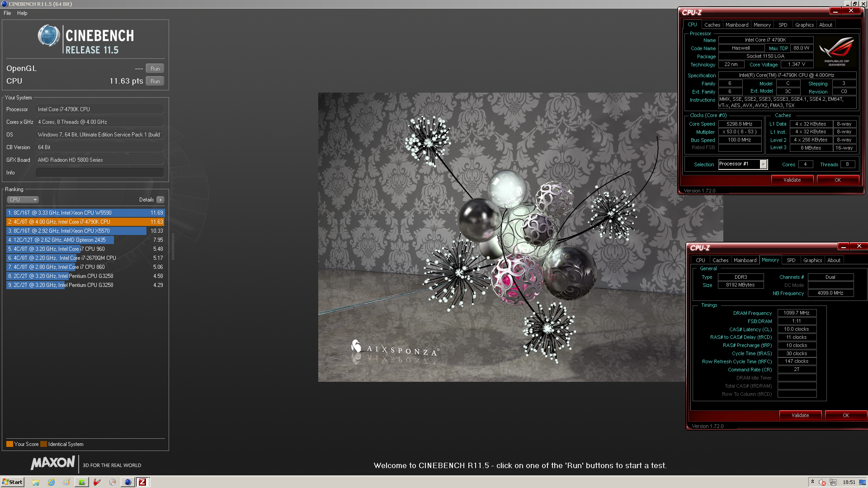
Task: Switch to green camera app on taskbar
Action: [82, 482]
